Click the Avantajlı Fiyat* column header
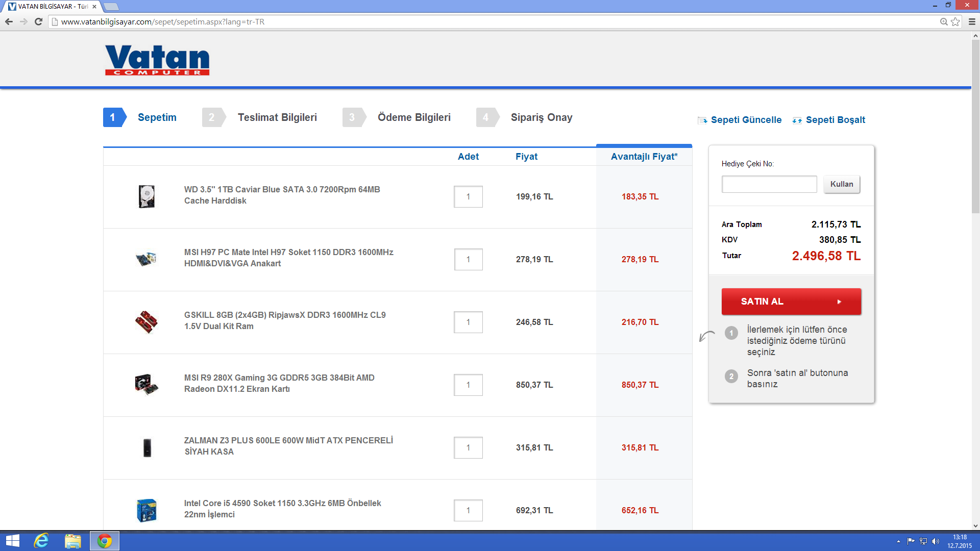This screenshot has width=980, height=551. [644, 157]
